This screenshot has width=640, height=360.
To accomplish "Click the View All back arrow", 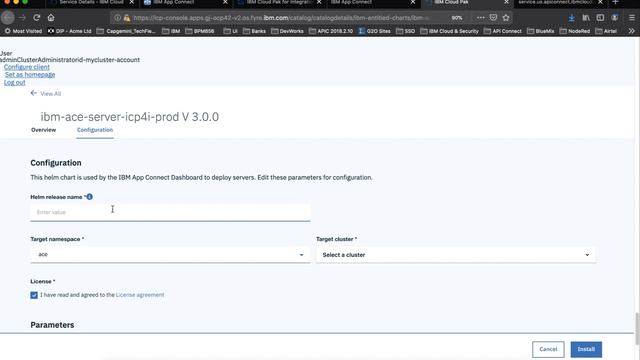I will 33,93.
